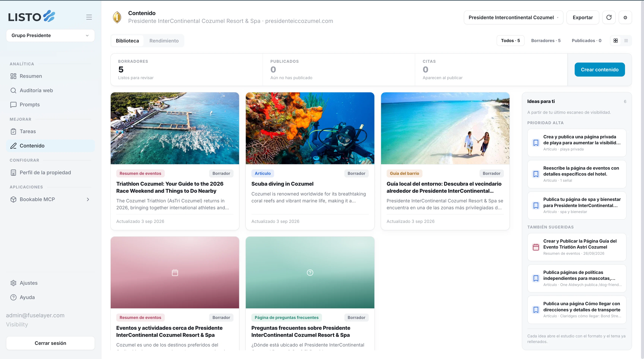Open Tareas in the sidebar

pos(50,131)
